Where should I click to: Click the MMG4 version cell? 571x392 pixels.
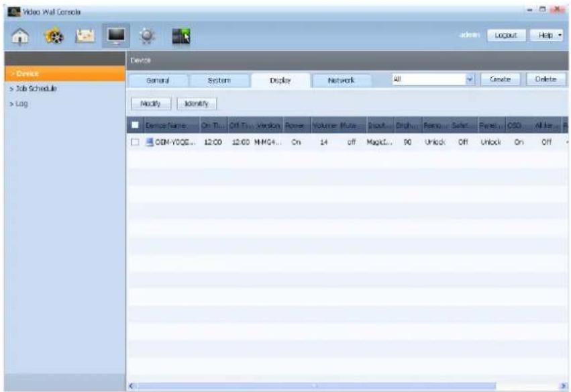[268, 142]
